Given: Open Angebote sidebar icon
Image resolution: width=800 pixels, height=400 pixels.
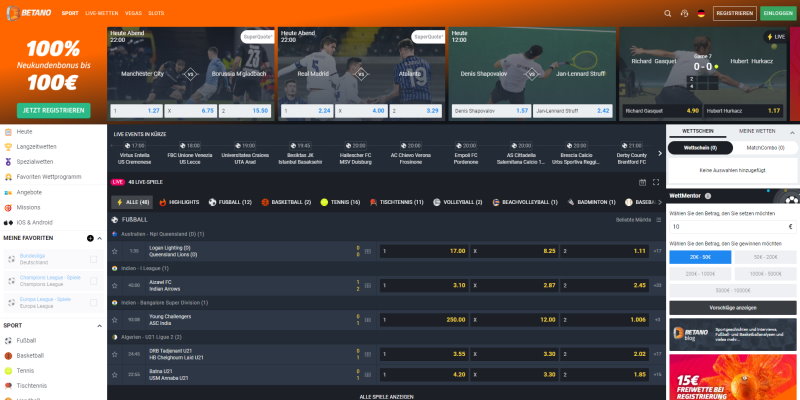Looking at the screenshot, I should point(8,192).
